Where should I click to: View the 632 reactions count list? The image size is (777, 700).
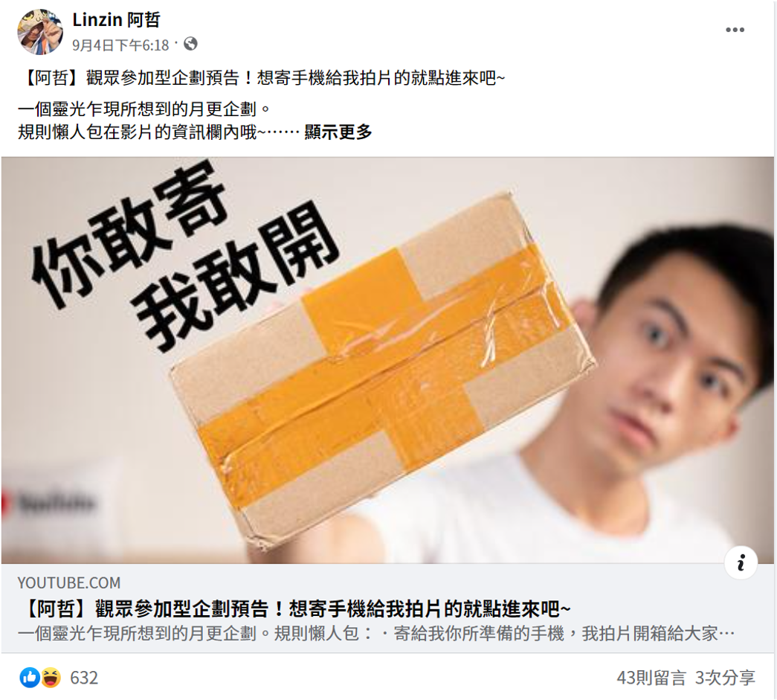[84, 678]
